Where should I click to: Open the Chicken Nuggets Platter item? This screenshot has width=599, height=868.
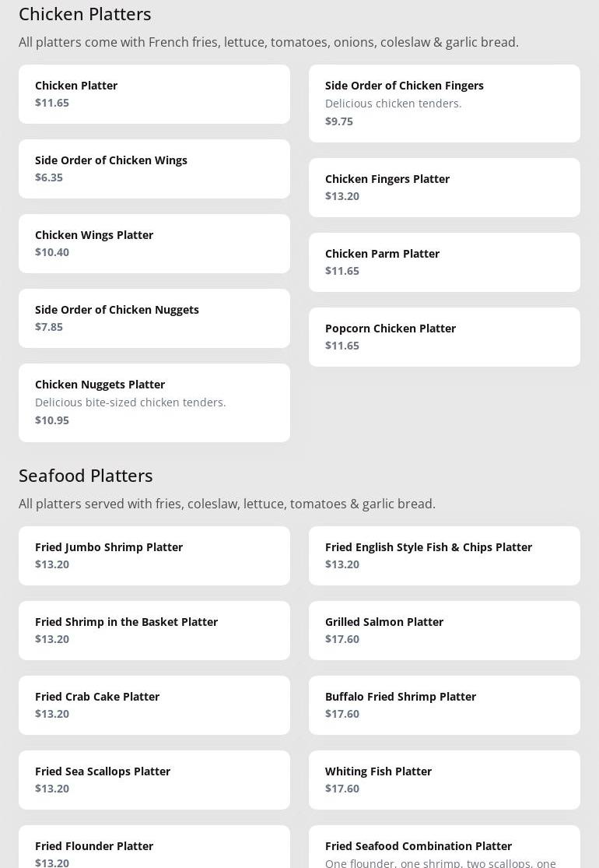tap(154, 402)
